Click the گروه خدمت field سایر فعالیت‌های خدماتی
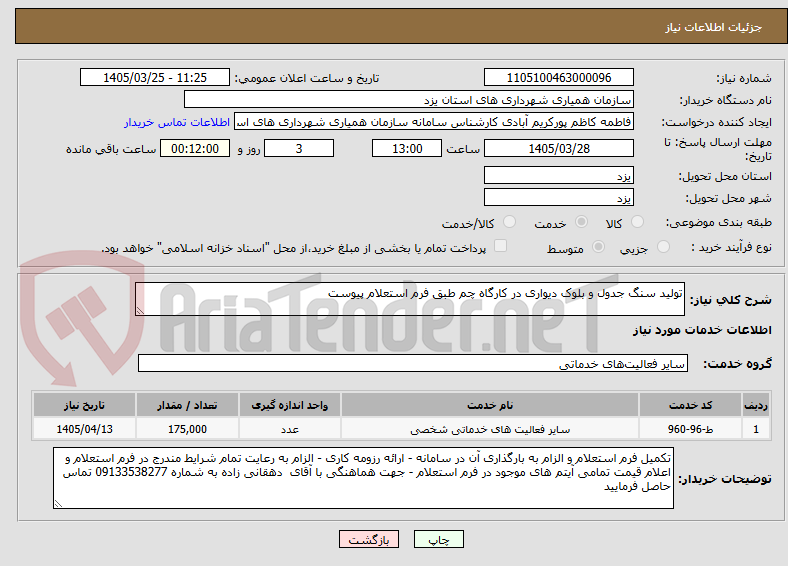Viewport: 788px width, 566px height. tap(413, 363)
